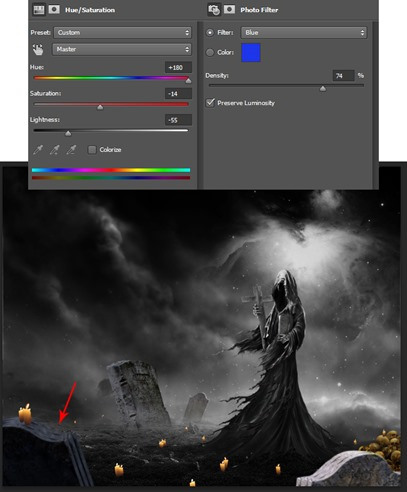Image resolution: width=407 pixels, height=492 pixels.
Task: Uncheck Preserve Luminosity
Action: point(210,103)
